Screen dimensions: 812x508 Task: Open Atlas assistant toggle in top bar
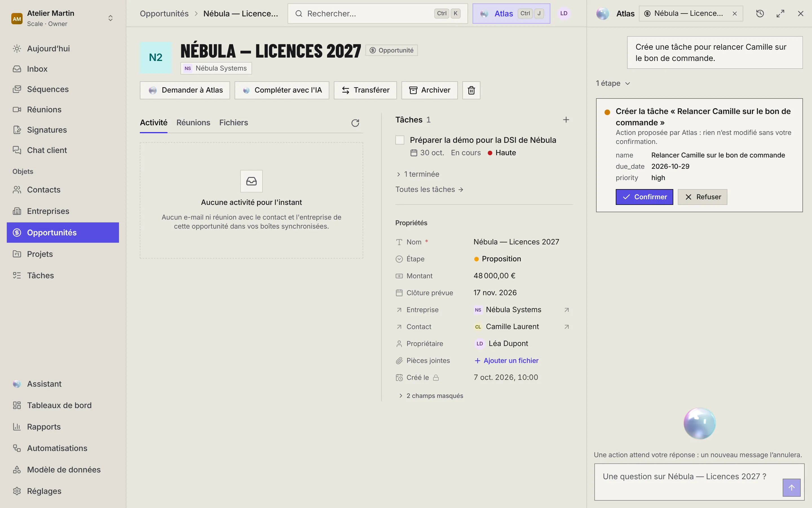511,14
